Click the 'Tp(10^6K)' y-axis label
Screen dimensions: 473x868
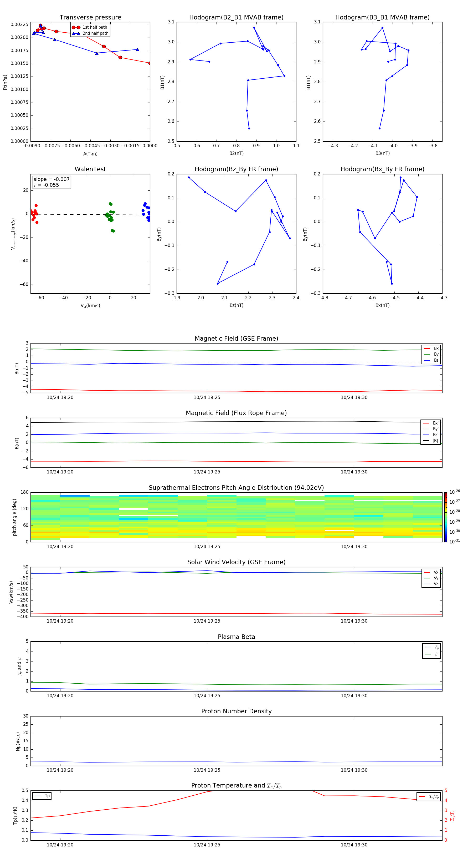coord(15,815)
